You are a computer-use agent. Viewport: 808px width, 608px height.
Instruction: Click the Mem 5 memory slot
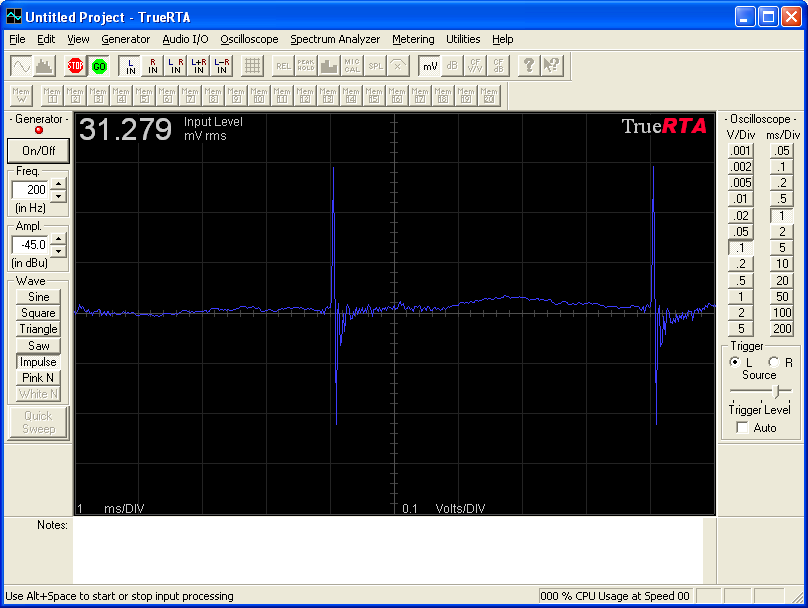point(144,95)
